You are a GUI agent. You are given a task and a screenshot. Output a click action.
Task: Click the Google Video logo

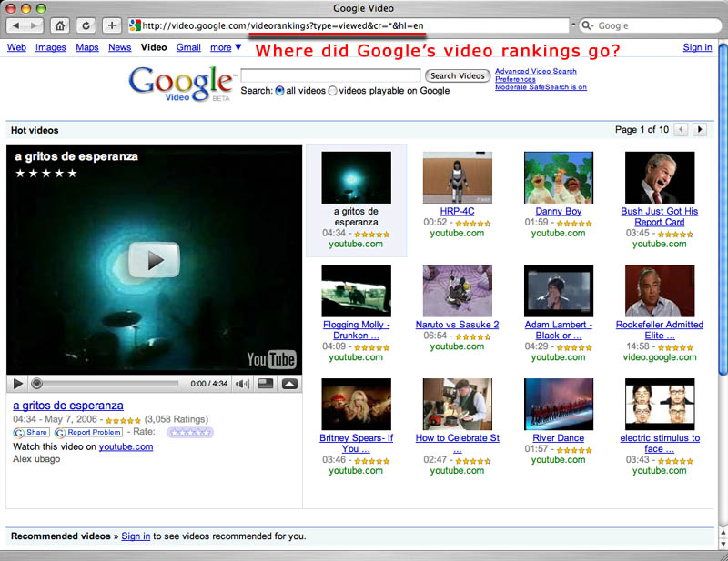coord(181,84)
